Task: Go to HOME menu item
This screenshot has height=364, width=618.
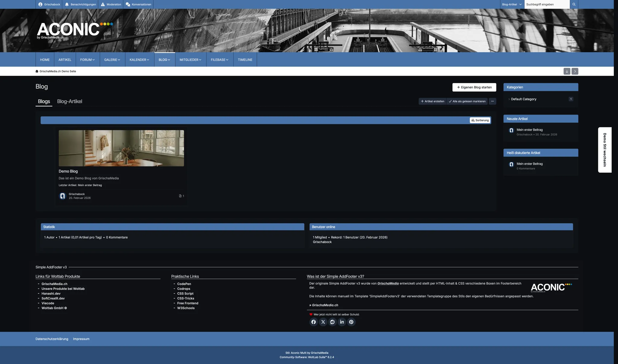Action: tap(45, 60)
